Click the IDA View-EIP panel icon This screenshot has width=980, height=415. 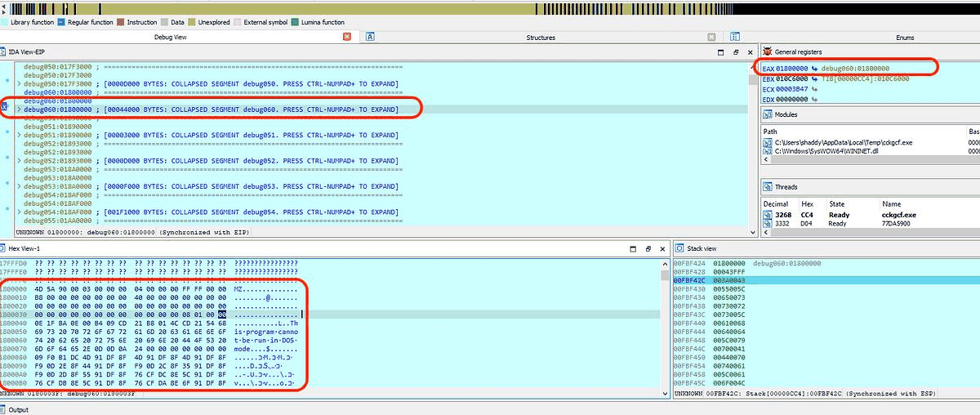4,51
